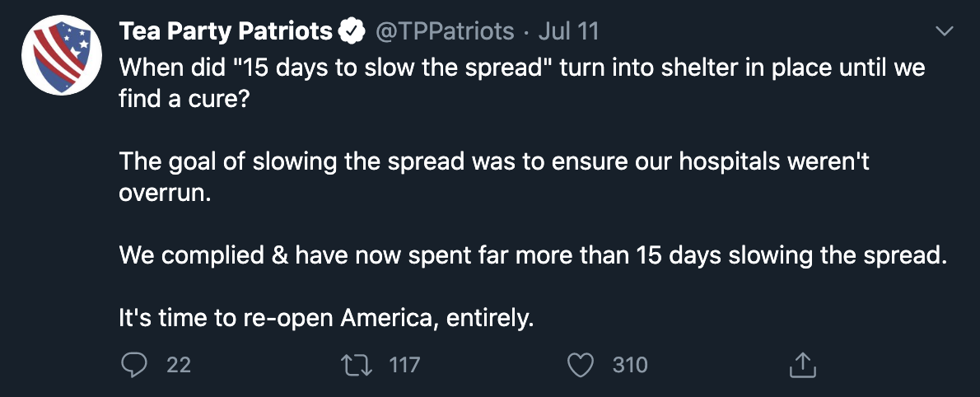980x397 pixels.
Task: Click the 22 replies count
Action: [x=179, y=365]
